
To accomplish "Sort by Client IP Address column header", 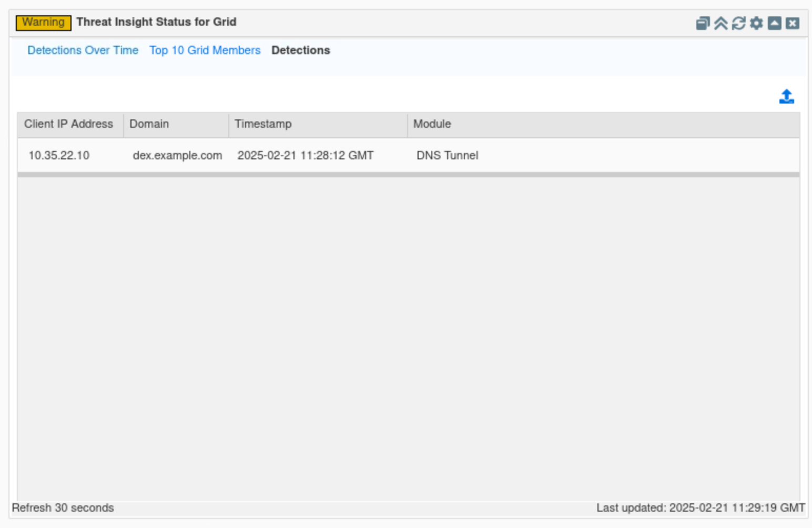I will (x=69, y=124).
